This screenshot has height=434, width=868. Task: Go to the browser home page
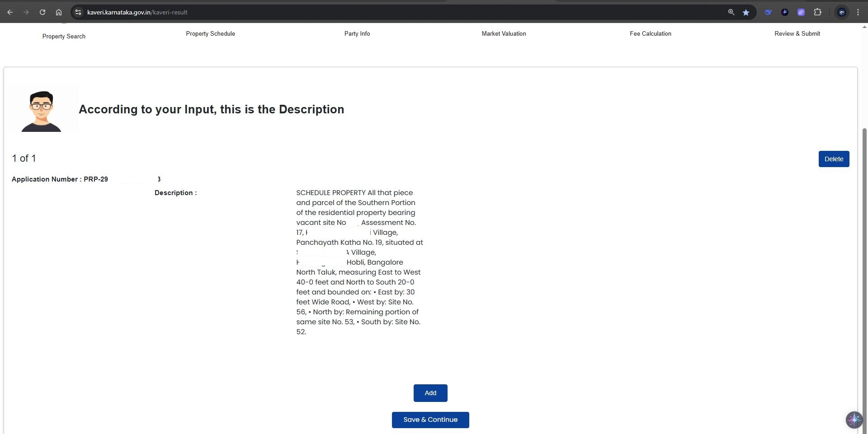pos(59,12)
